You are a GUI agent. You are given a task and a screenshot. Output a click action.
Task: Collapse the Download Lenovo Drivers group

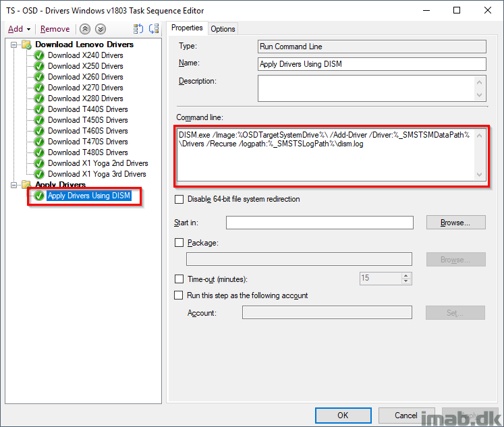(13, 45)
